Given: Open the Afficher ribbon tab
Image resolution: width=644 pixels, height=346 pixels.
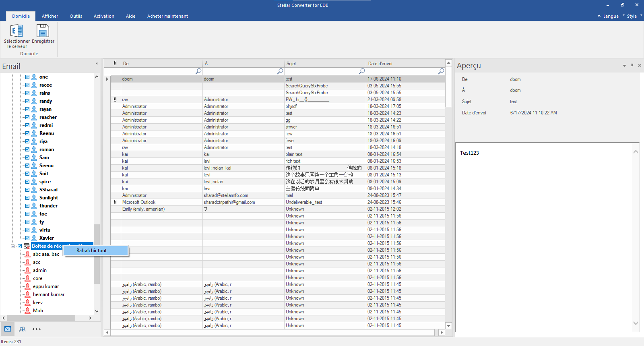Looking at the screenshot, I should [x=50, y=16].
